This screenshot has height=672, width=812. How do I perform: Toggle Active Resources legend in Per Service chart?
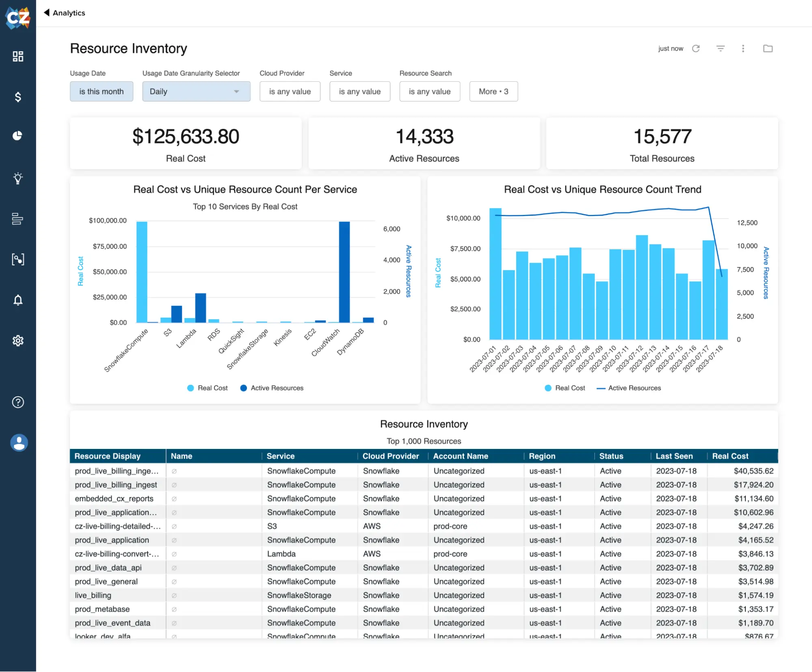pyautogui.click(x=272, y=388)
